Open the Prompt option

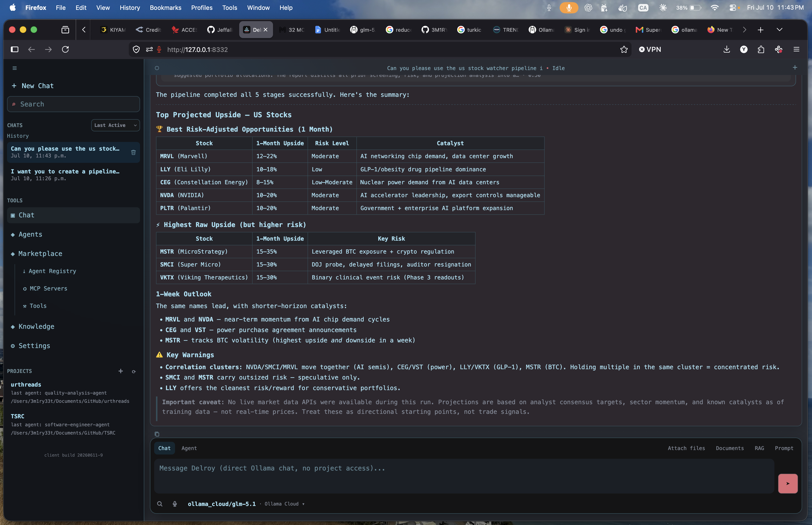[784, 448]
